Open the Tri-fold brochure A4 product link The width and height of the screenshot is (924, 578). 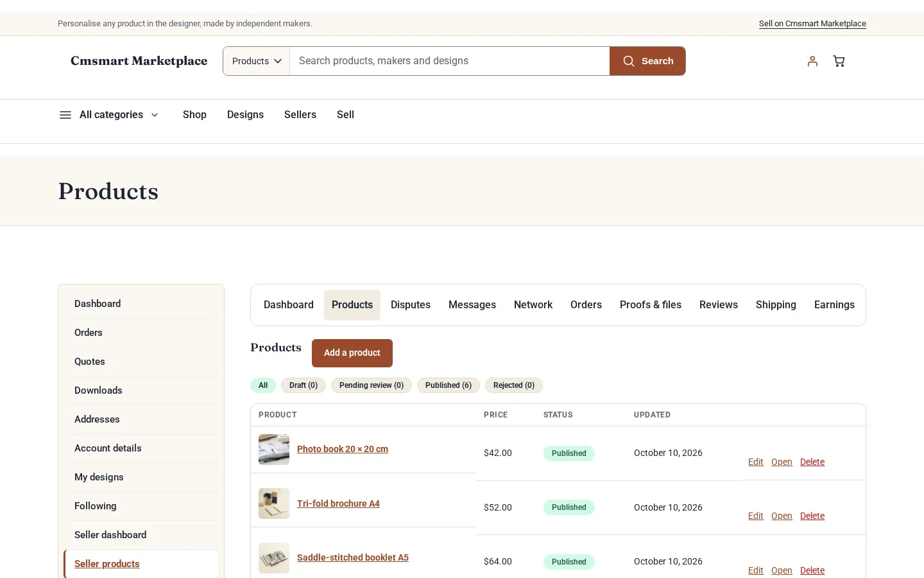338,504
